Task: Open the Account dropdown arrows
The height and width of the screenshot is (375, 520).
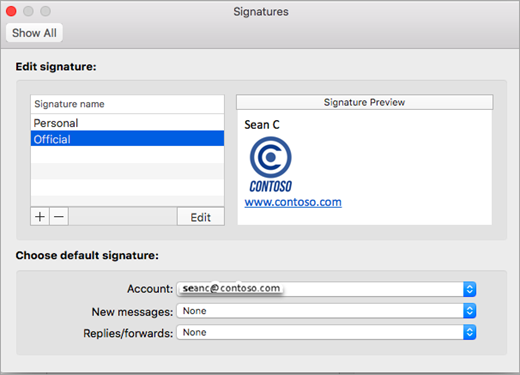Action: (469, 289)
